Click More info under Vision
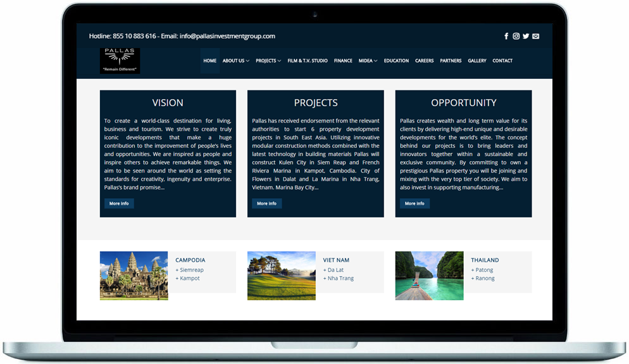Screen dimensions: 629x364 tap(119, 203)
